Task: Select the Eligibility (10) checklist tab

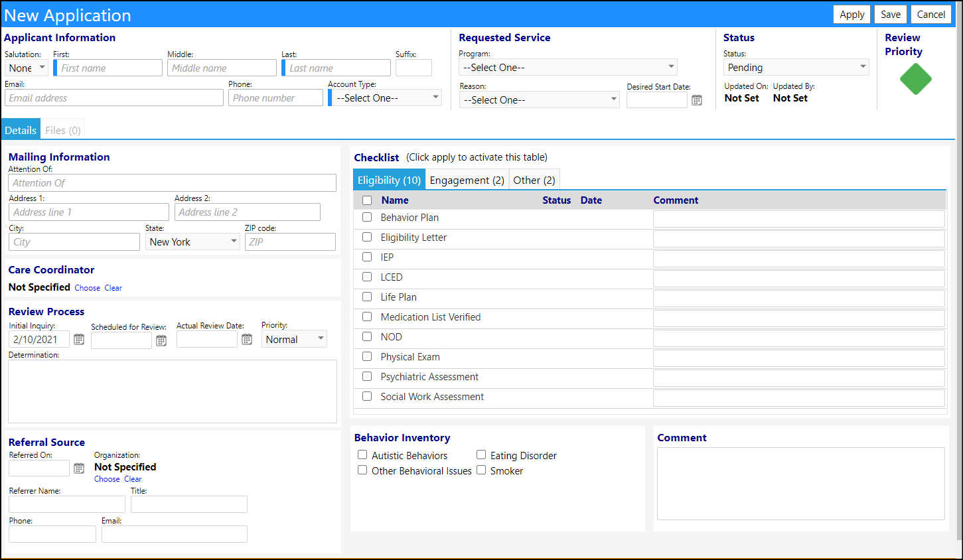Action: pos(389,180)
